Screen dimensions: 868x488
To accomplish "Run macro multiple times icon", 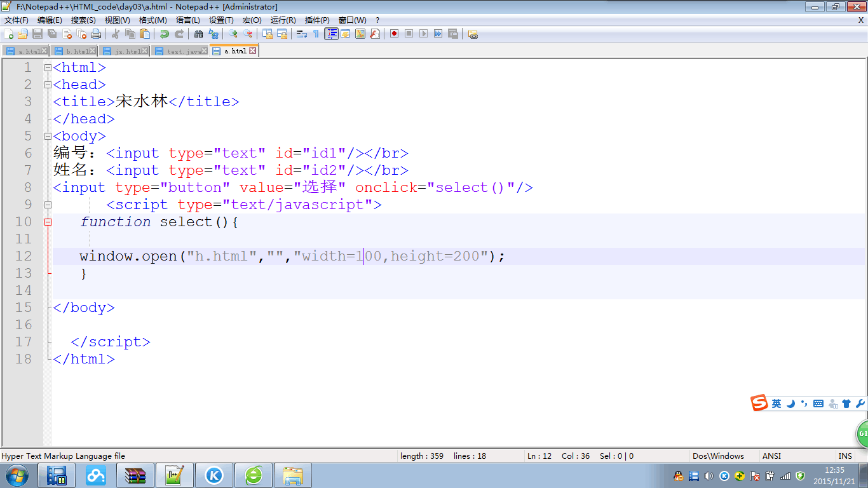I will tap(438, 34).
